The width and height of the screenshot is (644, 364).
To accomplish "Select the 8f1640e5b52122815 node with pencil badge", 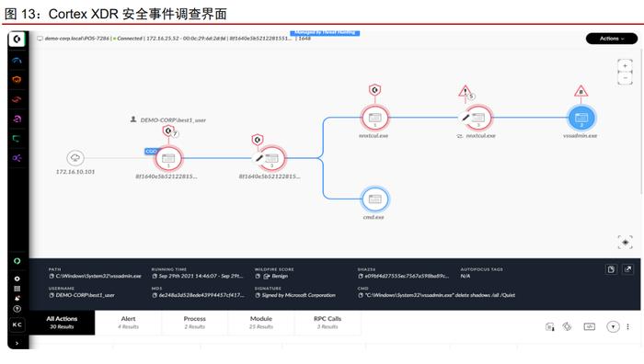I will pyautogui.click(x=271, y=158).
